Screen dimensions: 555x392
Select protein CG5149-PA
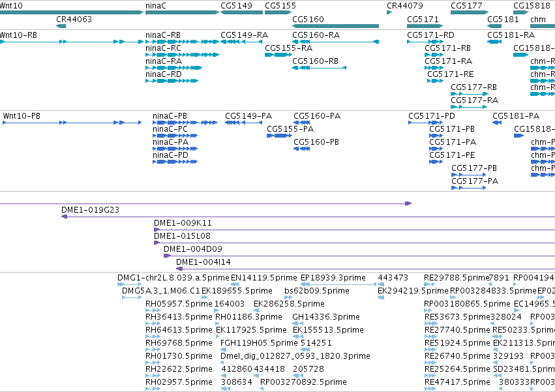pos(248,117)
